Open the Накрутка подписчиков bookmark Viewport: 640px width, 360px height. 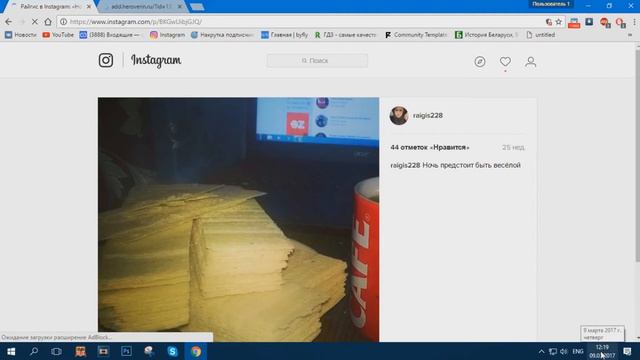point(222,35)
